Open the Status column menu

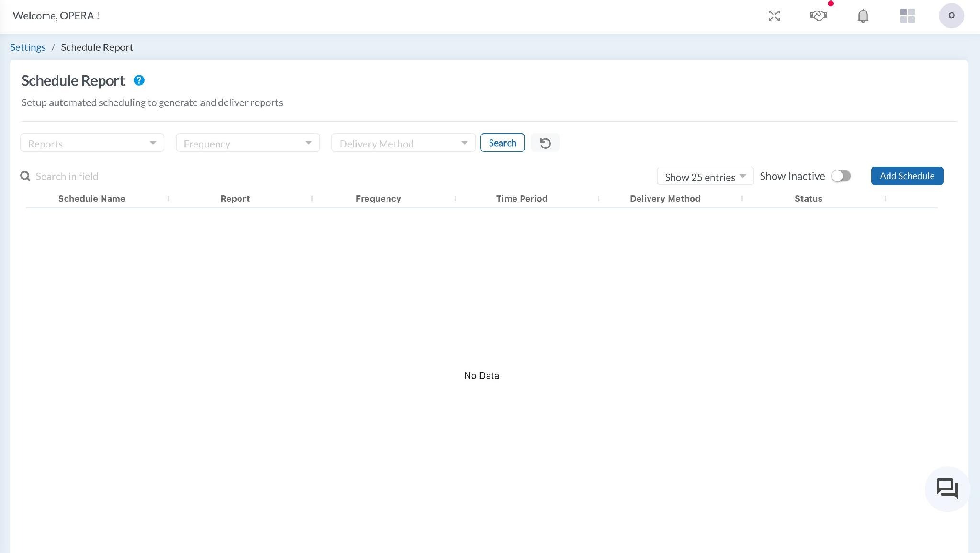(885, 199)
